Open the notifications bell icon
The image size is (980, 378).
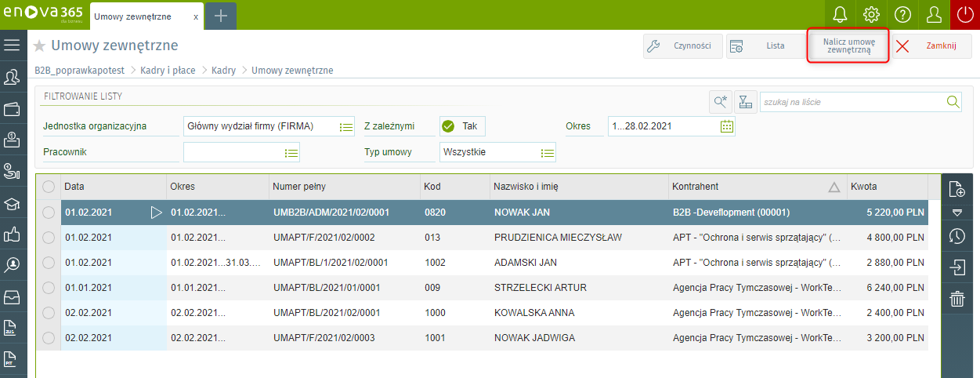840,15
